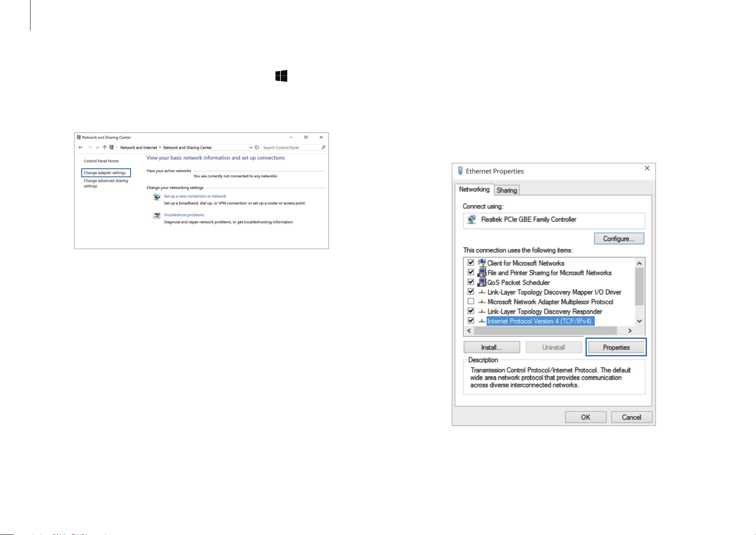Click the Properties button for TCP/IPv4
756x535 pixels.
[616, 347]
